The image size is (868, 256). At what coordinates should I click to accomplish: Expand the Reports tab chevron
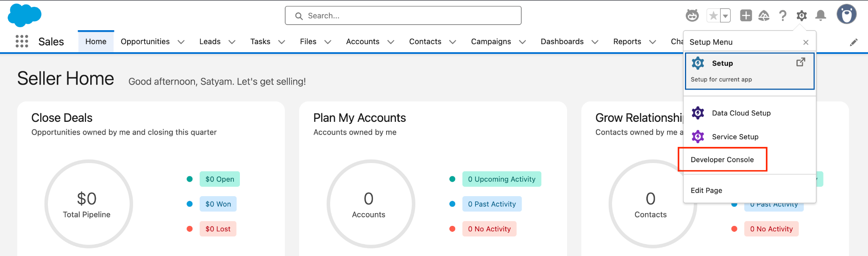(653, 42)
